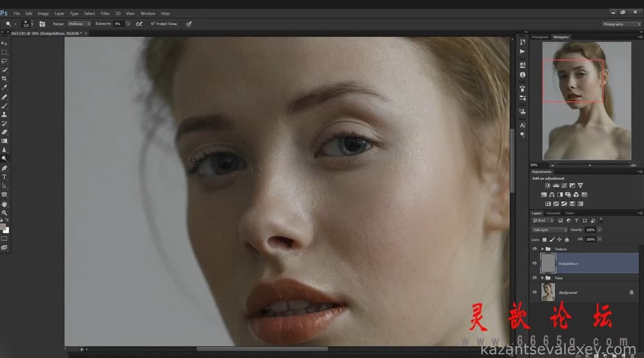The width and height of the screenshot is (644, 358).
Task: Open the File menu
Action: point(17,14)
